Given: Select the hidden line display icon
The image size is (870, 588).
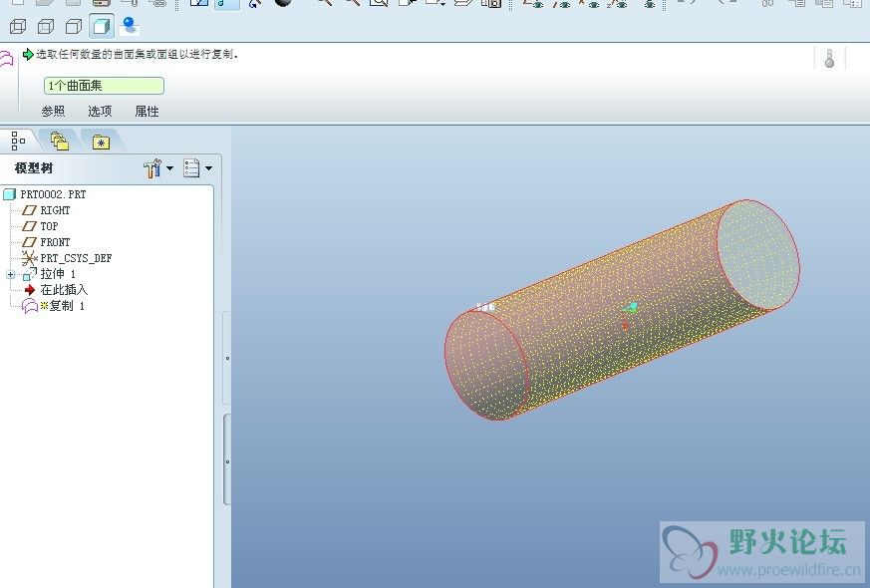Looking at the screenshot, I should tap(46, 26).
